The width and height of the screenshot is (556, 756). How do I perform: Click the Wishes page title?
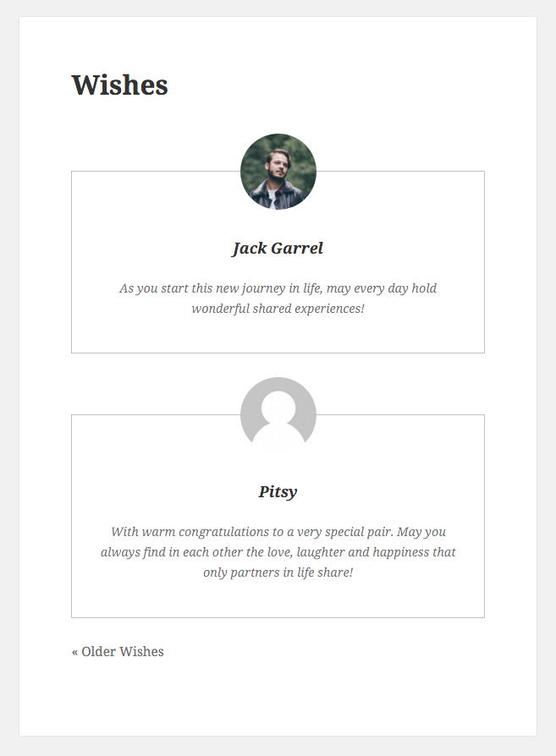119,85
